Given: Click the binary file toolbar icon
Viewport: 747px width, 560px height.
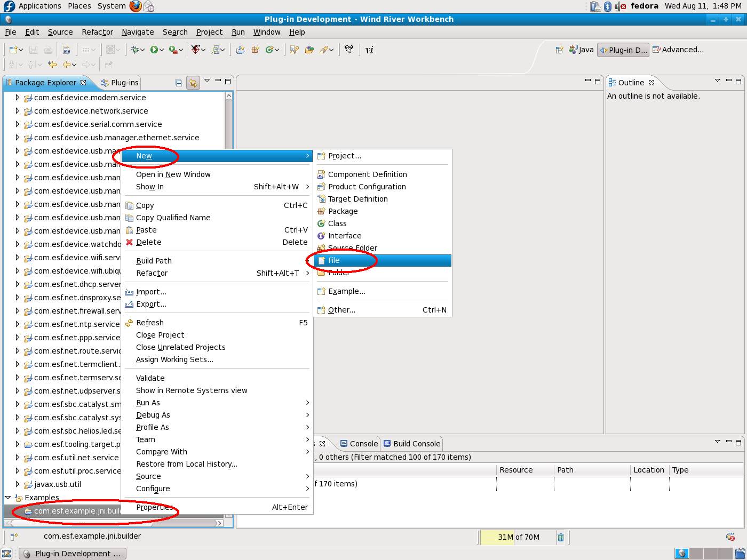Looking at the screenshot, I should point(66,50).
